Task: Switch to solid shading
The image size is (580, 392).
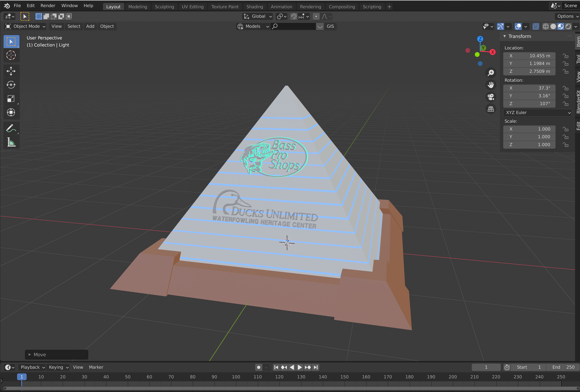Action: [553, 26]
